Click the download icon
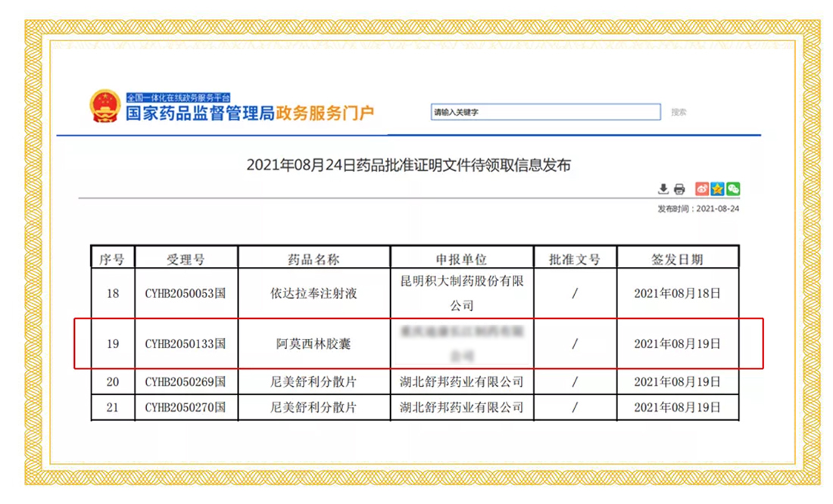 click(663, 189)
